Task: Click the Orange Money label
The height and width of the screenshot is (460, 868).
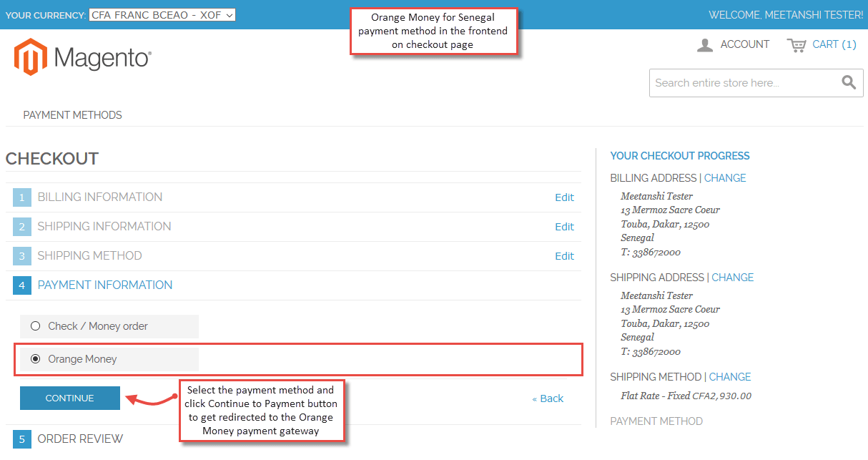Action: coord(82,359)
